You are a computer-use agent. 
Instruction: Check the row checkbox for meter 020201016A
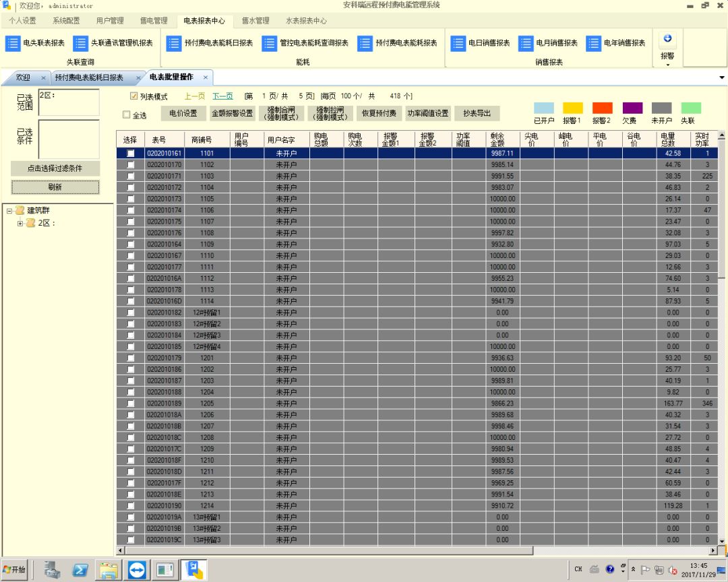click(x=131, y=278)
